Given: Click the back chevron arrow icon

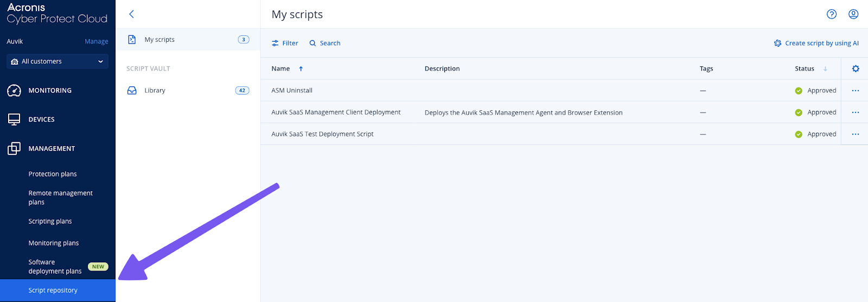Looking at the screenshot, I should pyautogui.click(x=131, y=14).
